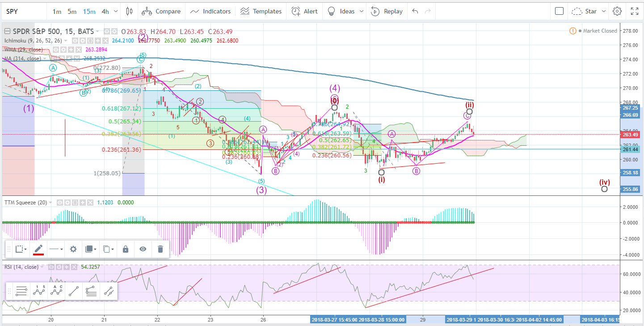
Task: Select the parallel channel tool
Action: click(108, 291)
